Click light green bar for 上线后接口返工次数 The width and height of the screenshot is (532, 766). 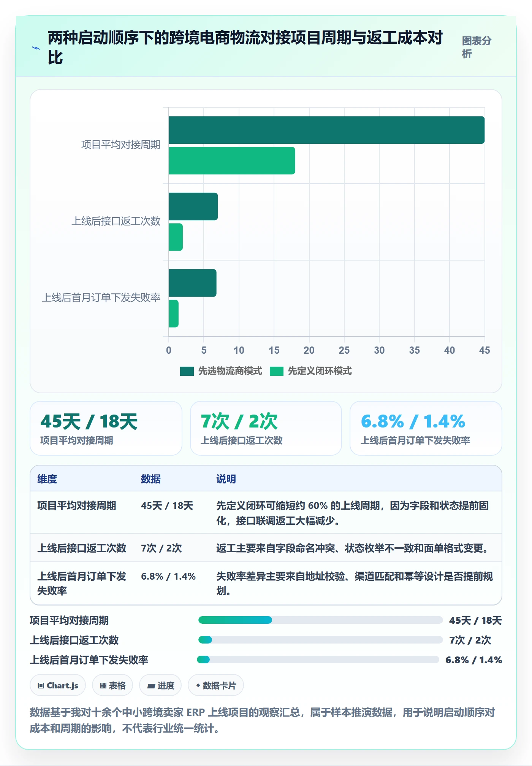click(x=176, y=237)
